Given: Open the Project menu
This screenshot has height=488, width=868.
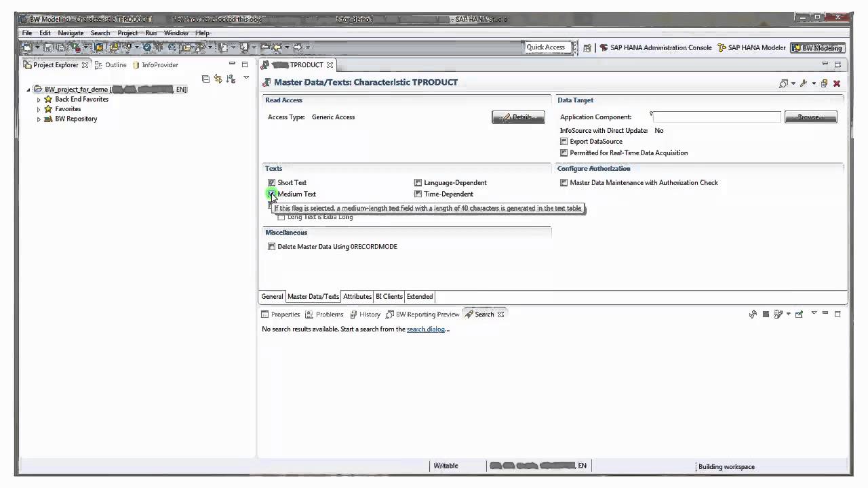Looking at the screenshot, I should tap(127, 33).
